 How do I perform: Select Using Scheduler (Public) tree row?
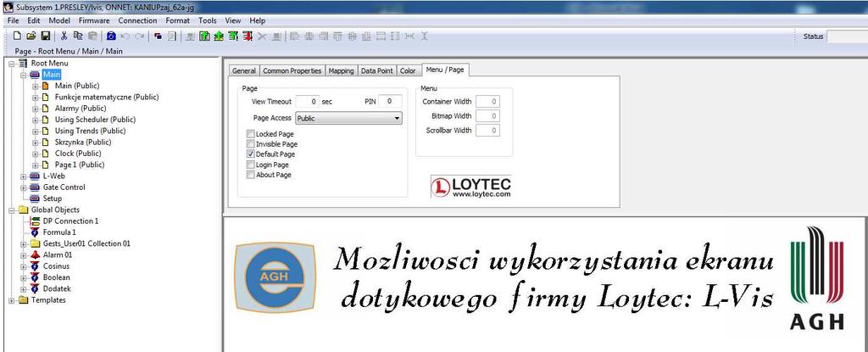(95, 120)
